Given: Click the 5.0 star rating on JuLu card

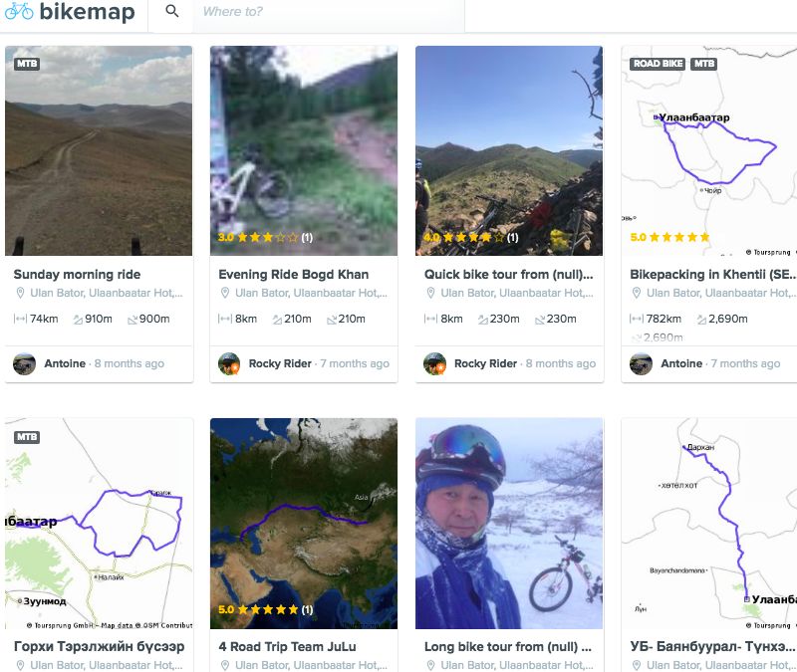Looking at the screenshot, I should [258, 609].
